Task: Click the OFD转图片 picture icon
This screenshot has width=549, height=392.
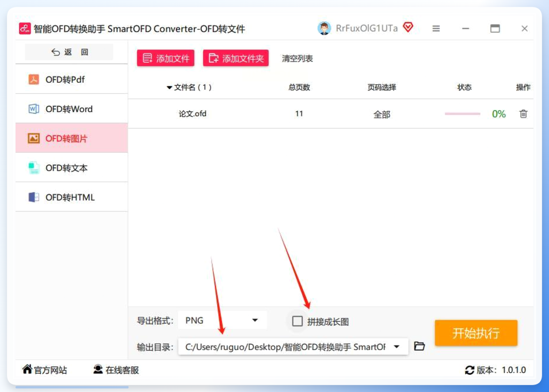Action: click(33, 138)
